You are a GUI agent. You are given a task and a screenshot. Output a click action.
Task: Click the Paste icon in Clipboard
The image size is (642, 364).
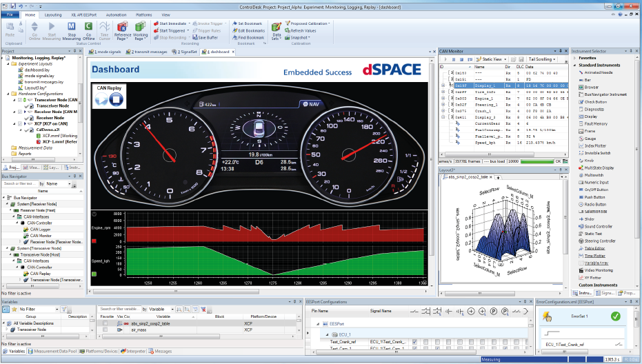pyautogui.click(x=10, y=28)
